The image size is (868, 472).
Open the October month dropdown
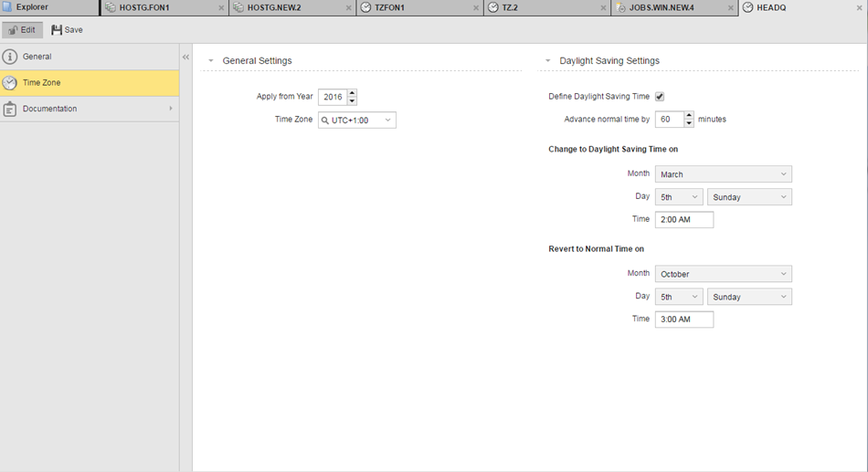723,274
